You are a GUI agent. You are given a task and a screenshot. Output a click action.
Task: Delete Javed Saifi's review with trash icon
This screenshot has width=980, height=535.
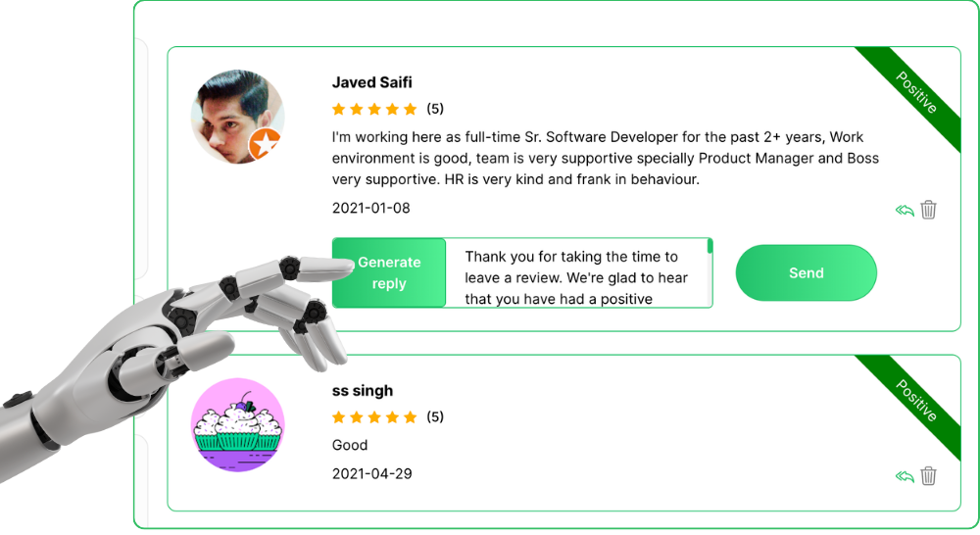[x=929, y=210]
